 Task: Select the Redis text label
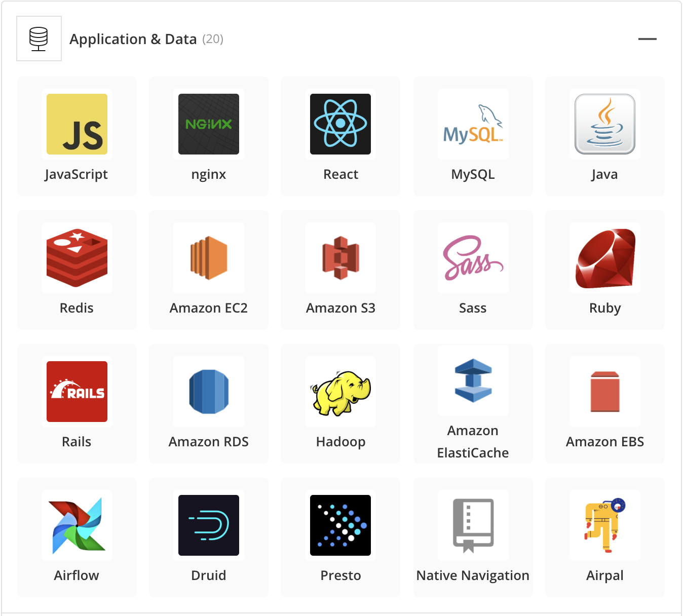tap(77, 308)
